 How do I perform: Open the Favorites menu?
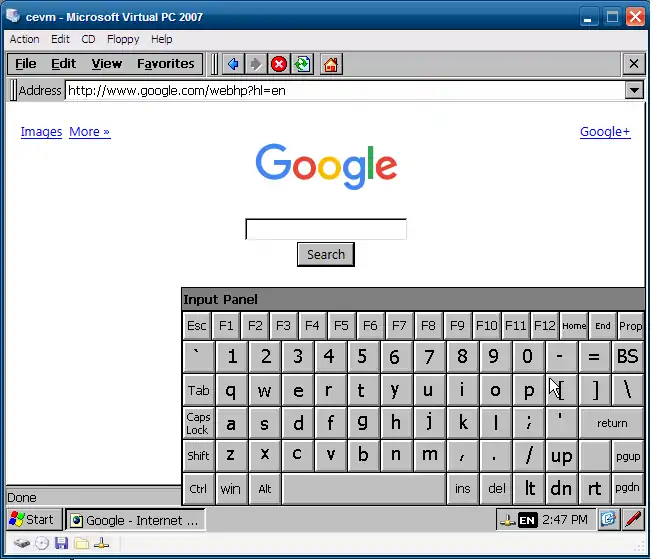point(166,64)
